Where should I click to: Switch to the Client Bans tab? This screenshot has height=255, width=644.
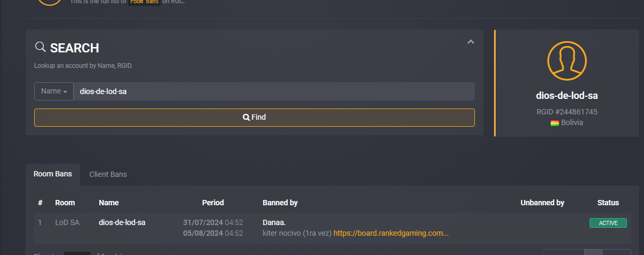(108, 174)
